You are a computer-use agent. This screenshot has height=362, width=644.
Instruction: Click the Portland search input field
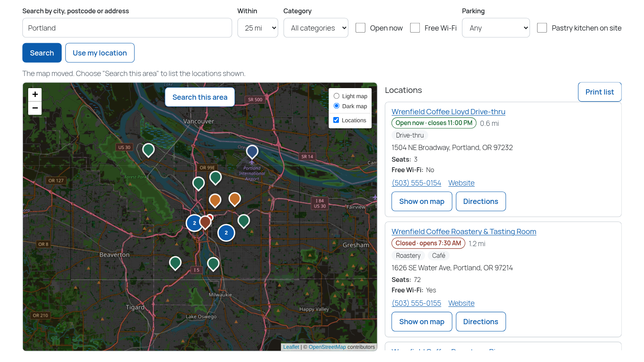[x=127, y=28]
